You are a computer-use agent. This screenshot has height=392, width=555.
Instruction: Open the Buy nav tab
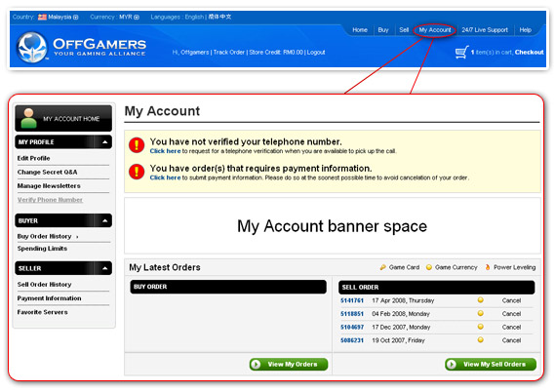383,30
